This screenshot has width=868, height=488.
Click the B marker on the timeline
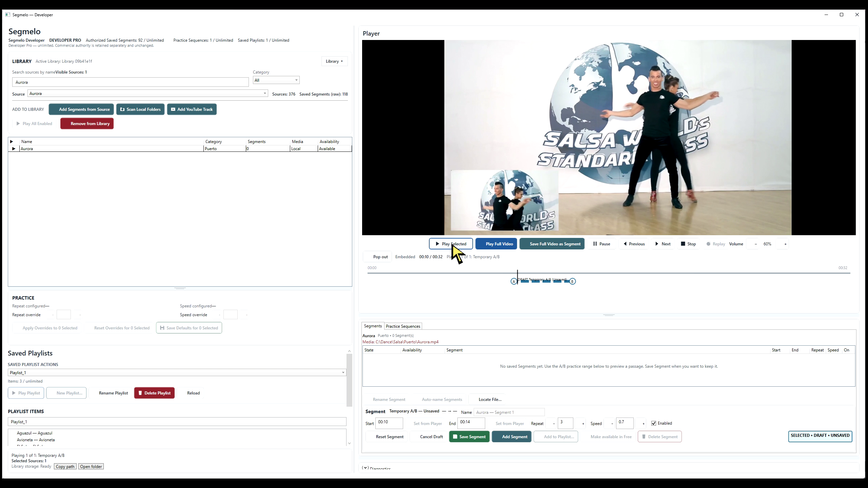(572, 281)
